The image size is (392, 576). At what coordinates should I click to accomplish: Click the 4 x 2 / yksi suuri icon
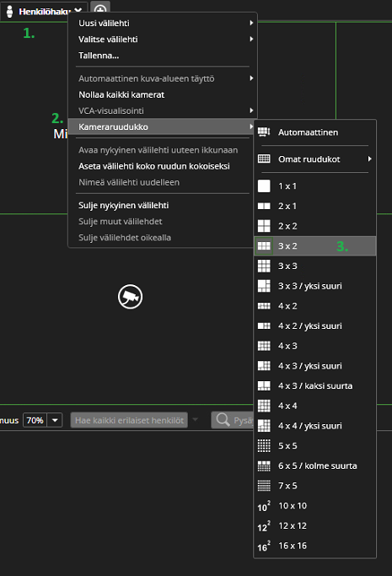click(264, 326)
